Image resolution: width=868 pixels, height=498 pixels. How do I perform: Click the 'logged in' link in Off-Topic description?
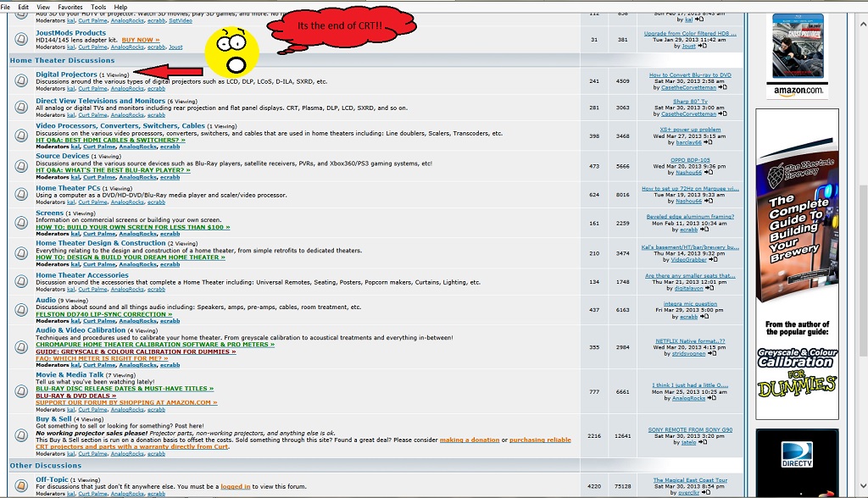pos(236,486)
